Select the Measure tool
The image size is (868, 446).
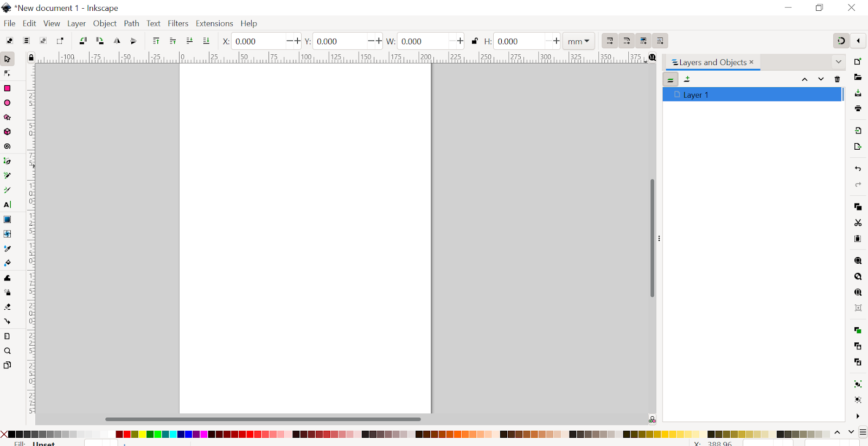[x=8, y=336]
